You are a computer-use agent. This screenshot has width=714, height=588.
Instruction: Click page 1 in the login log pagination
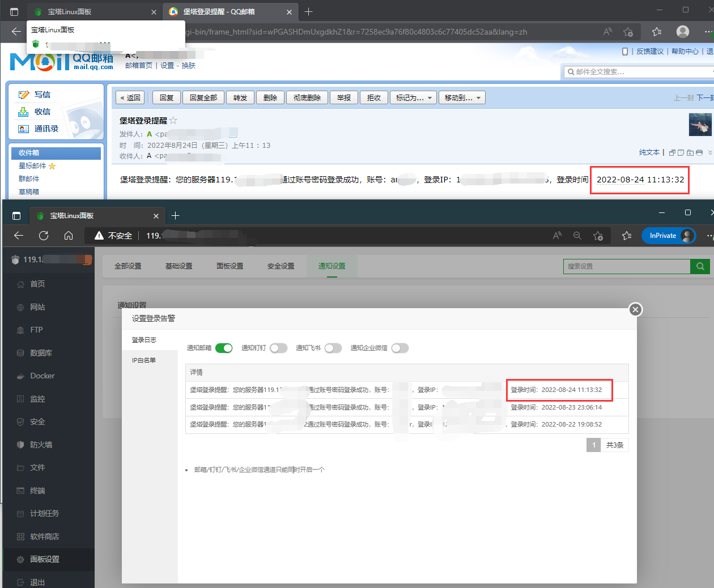(594, 445)
